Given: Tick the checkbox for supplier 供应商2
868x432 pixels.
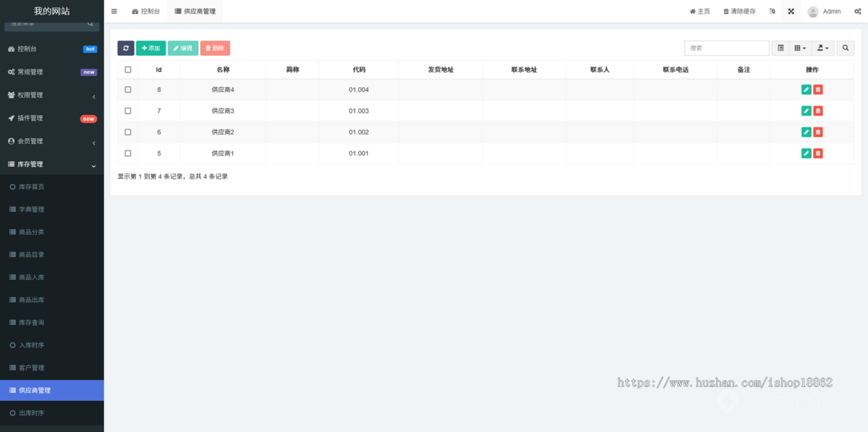Looking at the screenshot, I should tap(128, 132).
